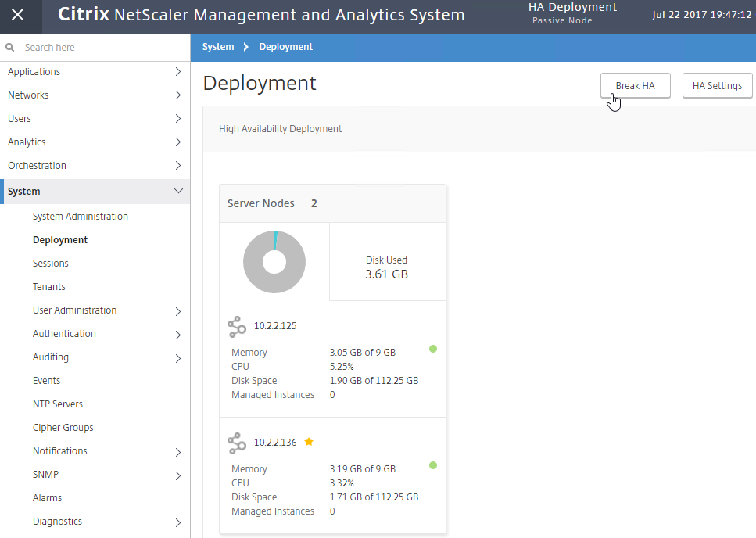Screen dimensions: 756x538
Task: Click the yellow star beside 10.2.2.136
Action: coord(309,442)
